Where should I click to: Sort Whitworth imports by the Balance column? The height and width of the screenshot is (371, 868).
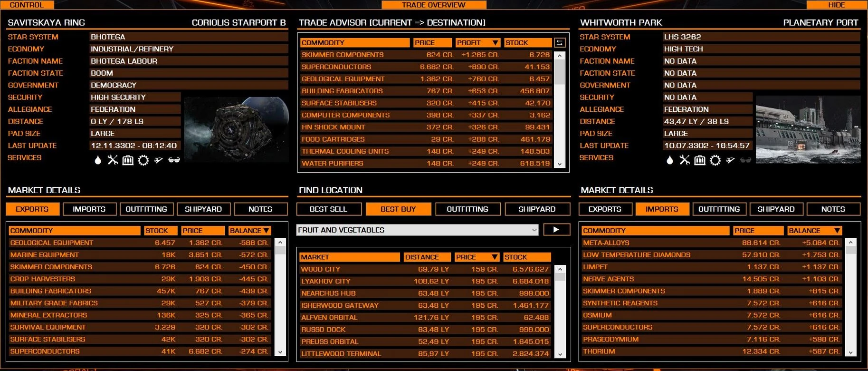(x=814, y=231)
